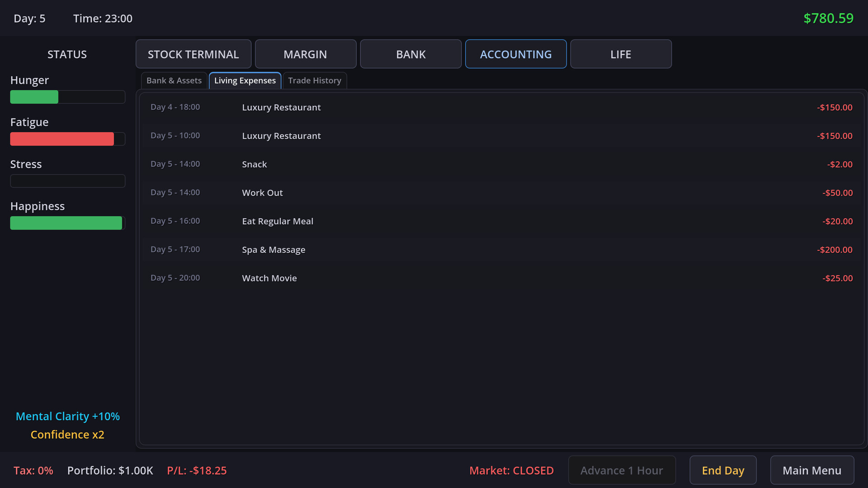Go to the Life tab
This screenshot has height=488, width=868.
point(620,54)
